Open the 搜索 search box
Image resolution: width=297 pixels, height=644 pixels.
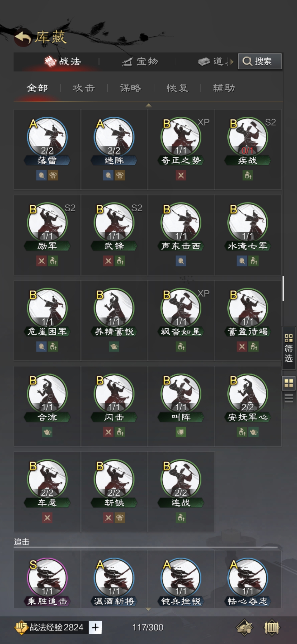click(260, 61)
